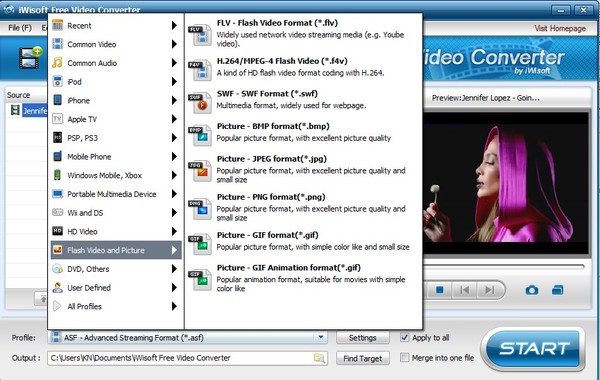This screenshot has height=380, width=600.
Task: Click the SWF file format icon
Action: (200, 102)
